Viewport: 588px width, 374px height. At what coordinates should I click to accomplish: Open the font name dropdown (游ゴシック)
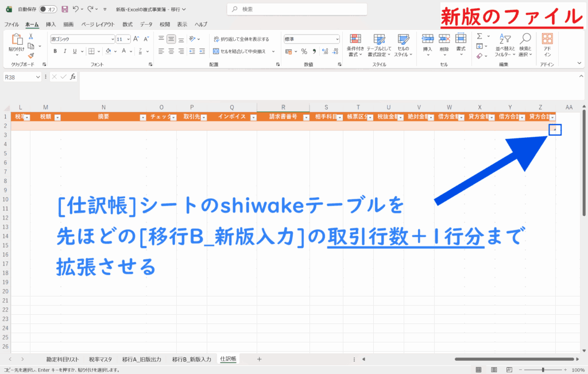113,39
